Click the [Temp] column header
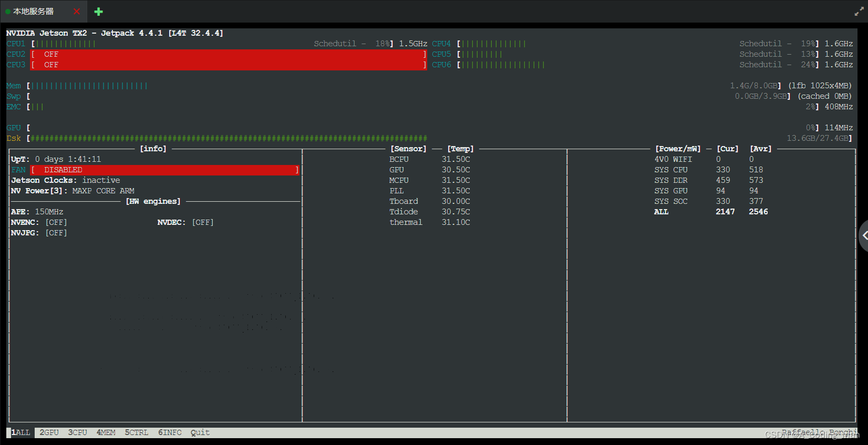This screenshot has width=868, height=445. click(x=460, y=149)
